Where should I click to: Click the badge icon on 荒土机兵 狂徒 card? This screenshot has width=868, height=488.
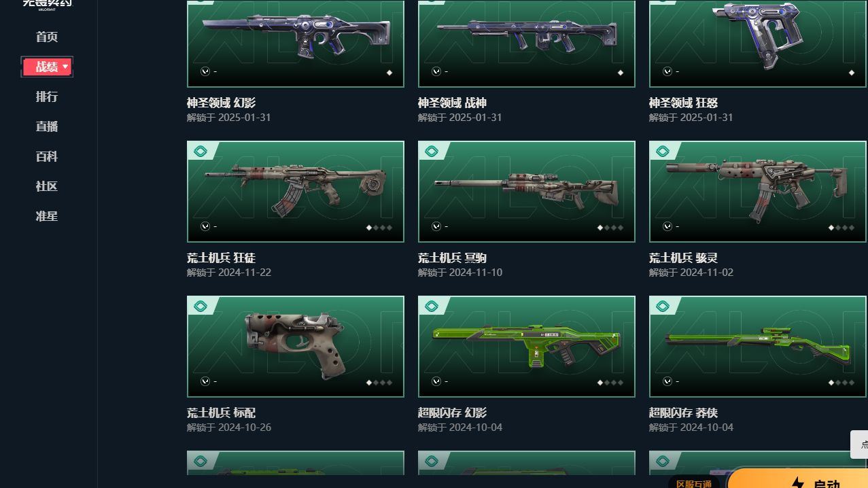click(201, 151)
